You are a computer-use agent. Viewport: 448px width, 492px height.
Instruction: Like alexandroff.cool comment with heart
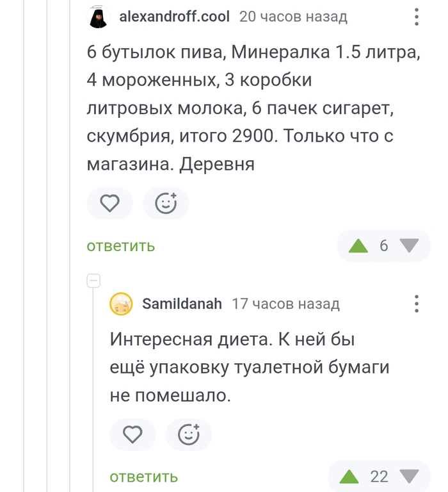pos(110,204)
